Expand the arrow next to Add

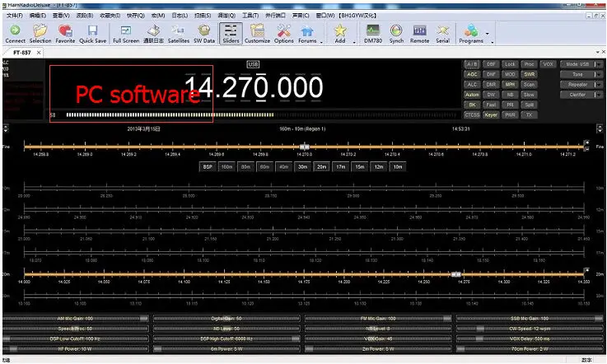click(x=354, y=42)
